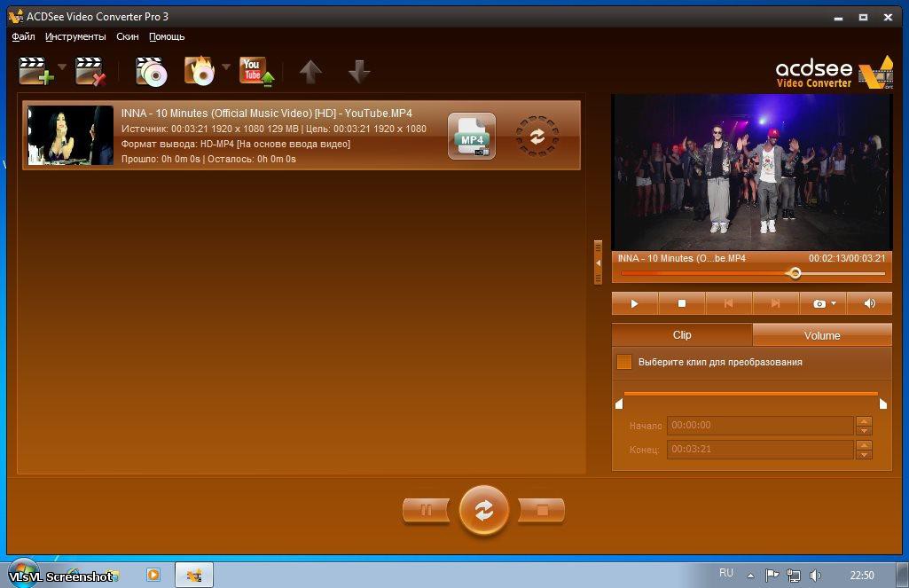Screen dimensions: 909x588
Task: Click the Burn disc flame icon
Action: click(200, 71)
